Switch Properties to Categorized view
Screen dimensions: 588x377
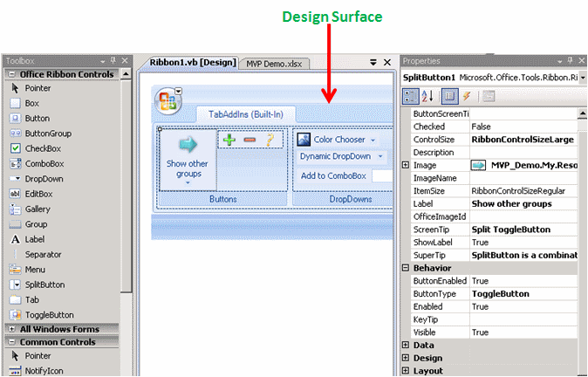[410, 96]
